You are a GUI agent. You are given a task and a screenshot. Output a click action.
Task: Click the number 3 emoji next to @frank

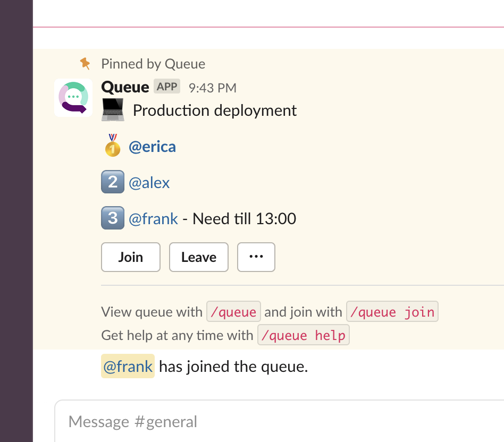112,218
